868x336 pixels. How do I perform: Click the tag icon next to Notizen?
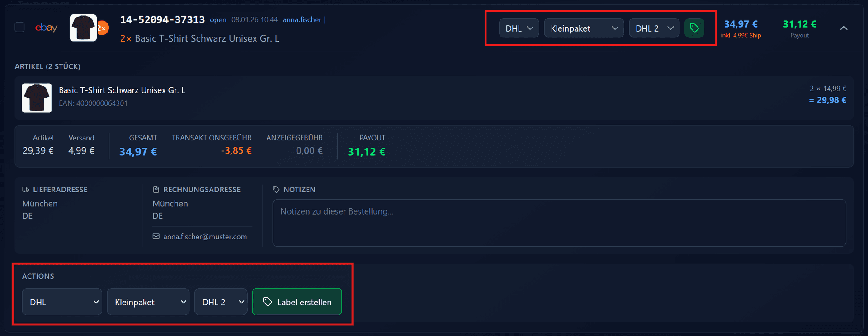(x=276, y=190)
